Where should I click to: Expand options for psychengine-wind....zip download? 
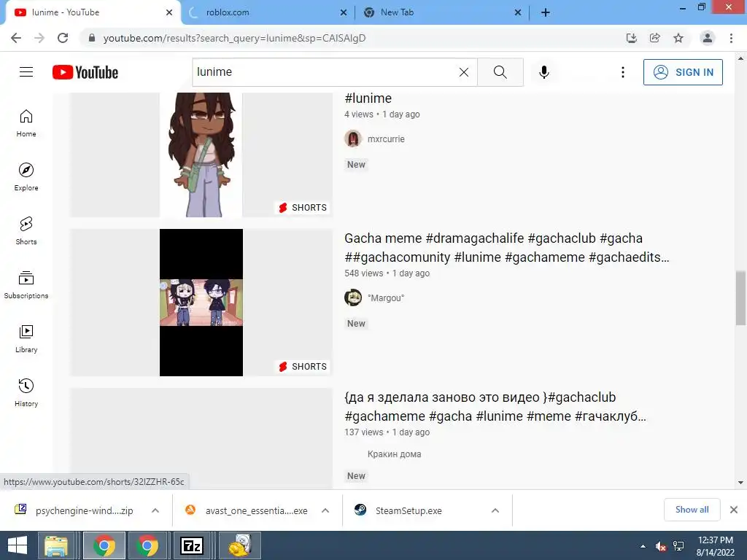point(155,510)
